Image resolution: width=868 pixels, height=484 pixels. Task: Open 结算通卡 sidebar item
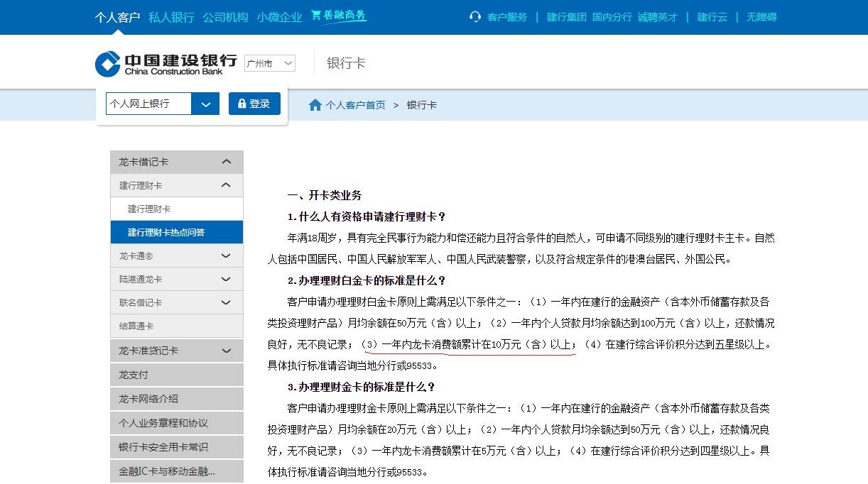[x=177, y=326]
